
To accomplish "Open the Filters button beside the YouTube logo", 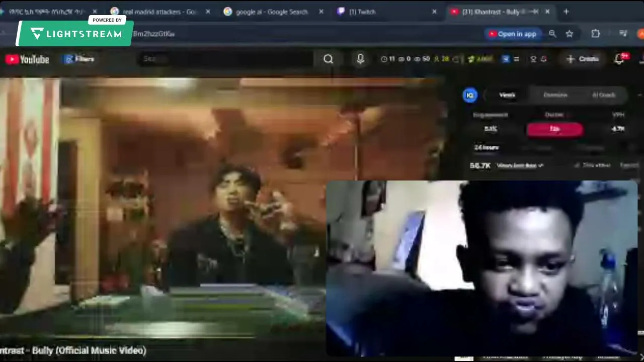I will click(79, 59).
